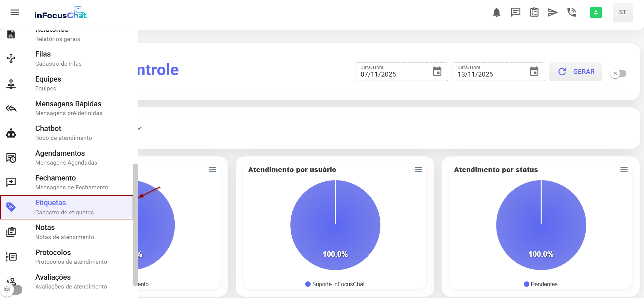The height and width of the screenshot is (298, 644).
Task: Click the Chatbot robot icon
Action: point(11,133)
